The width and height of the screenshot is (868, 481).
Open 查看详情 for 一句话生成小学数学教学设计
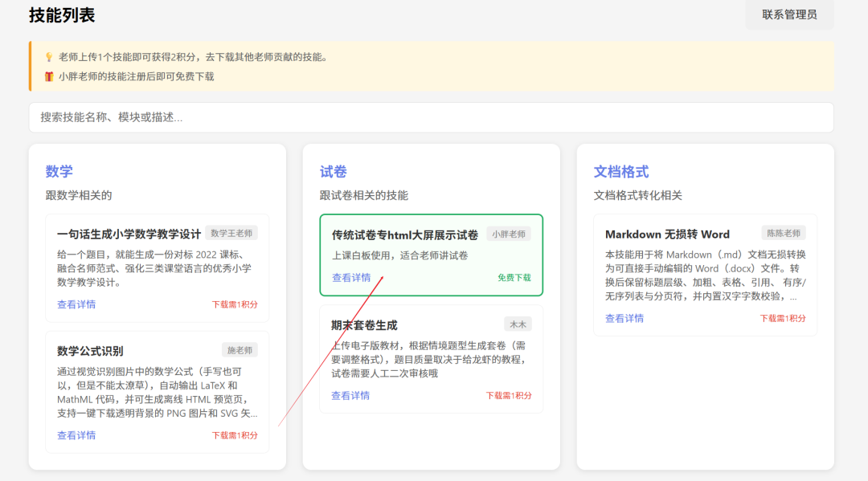[76, 304]
